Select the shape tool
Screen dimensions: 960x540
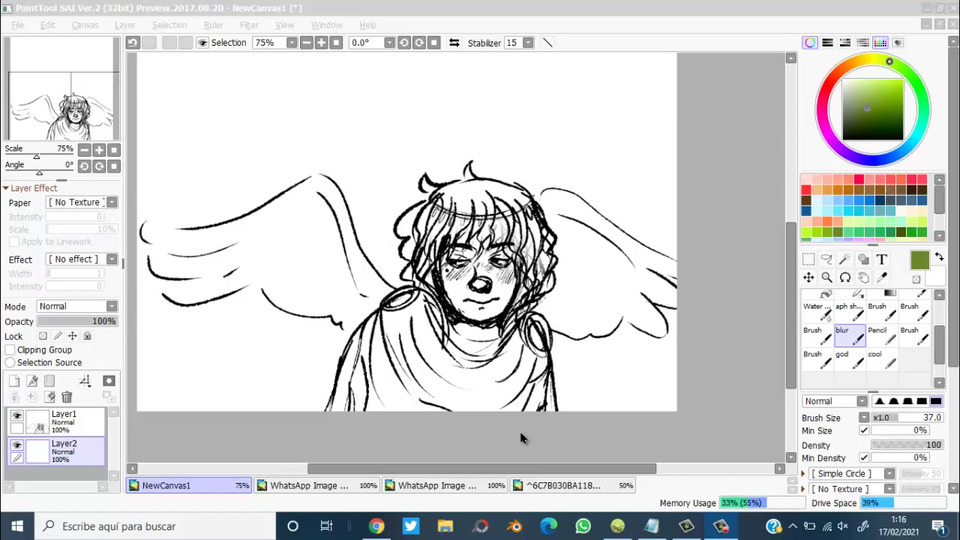click(x=863, y=260)
